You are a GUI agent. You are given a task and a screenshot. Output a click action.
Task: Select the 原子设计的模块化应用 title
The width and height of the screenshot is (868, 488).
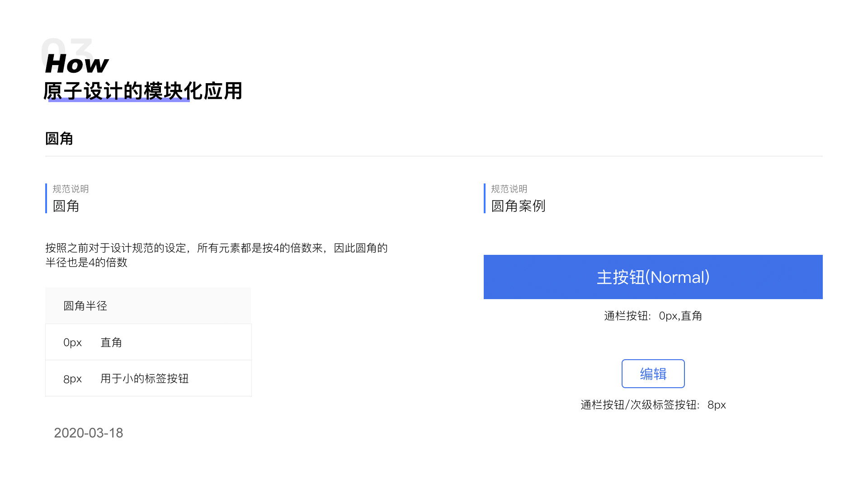[x=143, y=91]
